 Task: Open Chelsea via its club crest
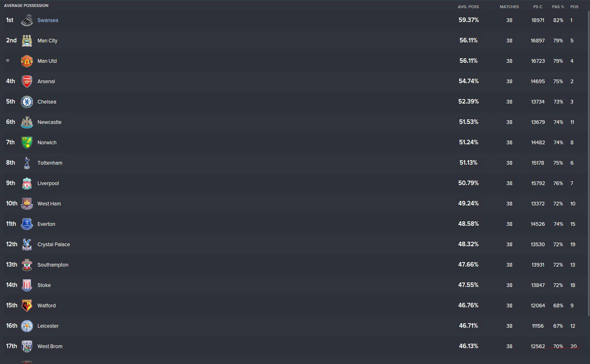point(27,102)
